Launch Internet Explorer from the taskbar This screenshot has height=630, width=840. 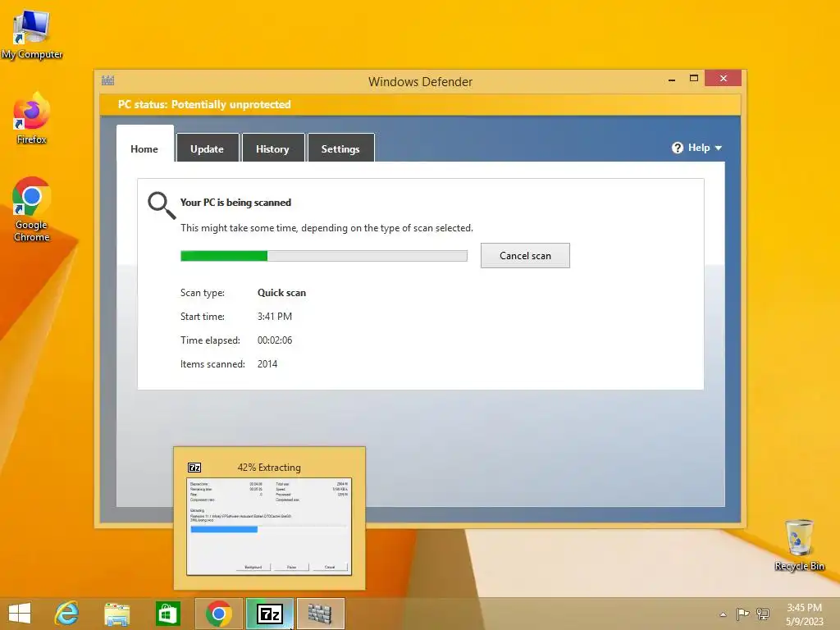(67, 614)
